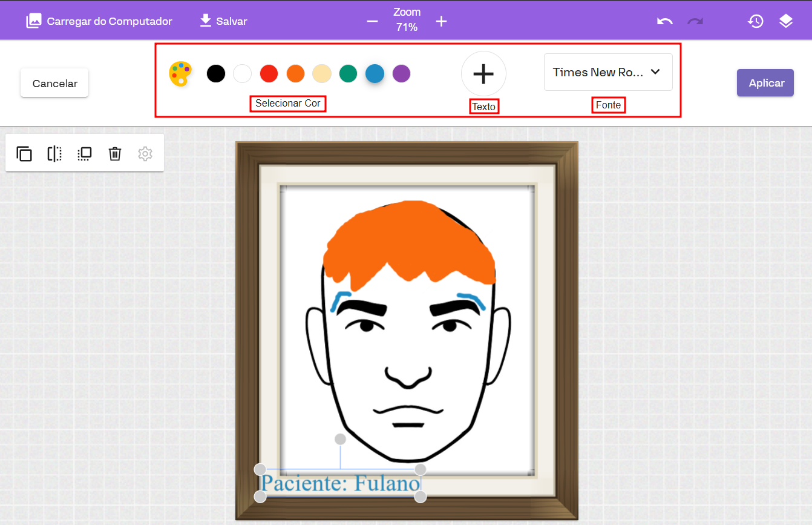Add new text with plus button
The width and height of the screenshot is (812, 525).
click(483, 73)
